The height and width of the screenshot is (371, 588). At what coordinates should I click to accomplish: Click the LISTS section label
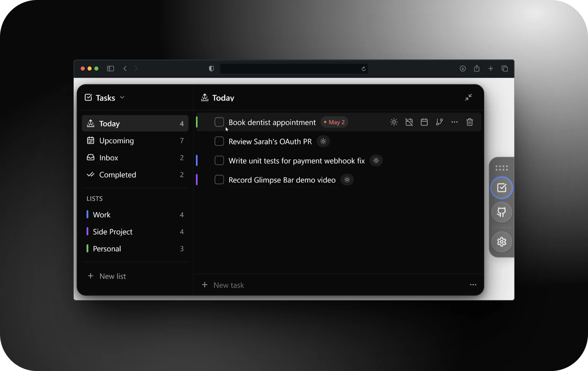[94, 199]
